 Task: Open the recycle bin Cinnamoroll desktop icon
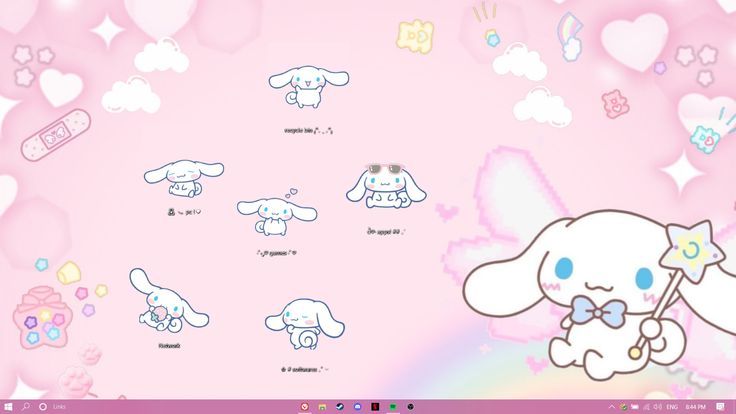coord(308,90)
